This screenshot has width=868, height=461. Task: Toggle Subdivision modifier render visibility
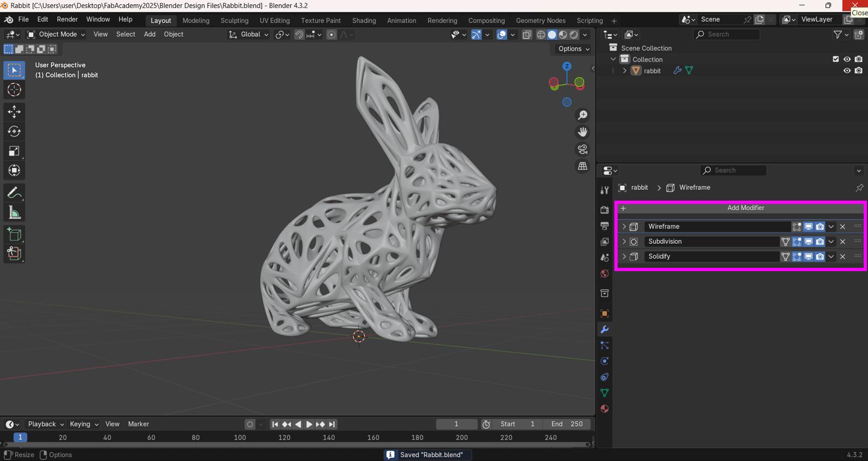(820, 242)
